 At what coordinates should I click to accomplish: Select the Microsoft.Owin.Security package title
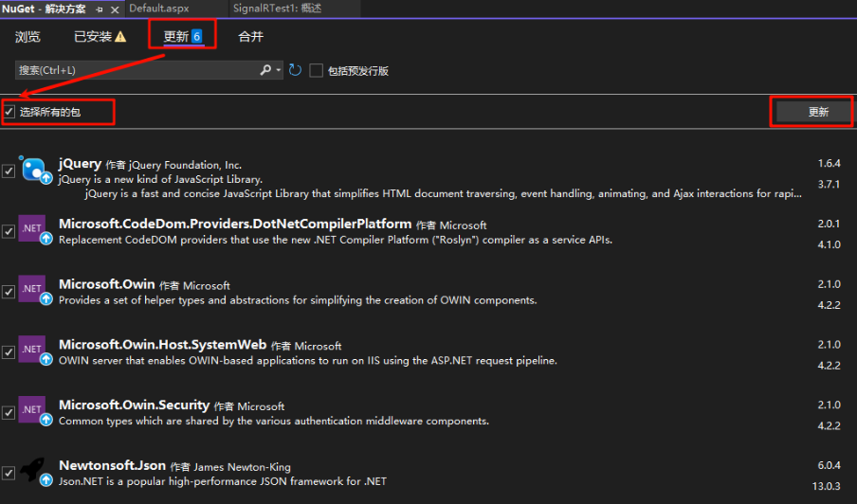[134, 405]
